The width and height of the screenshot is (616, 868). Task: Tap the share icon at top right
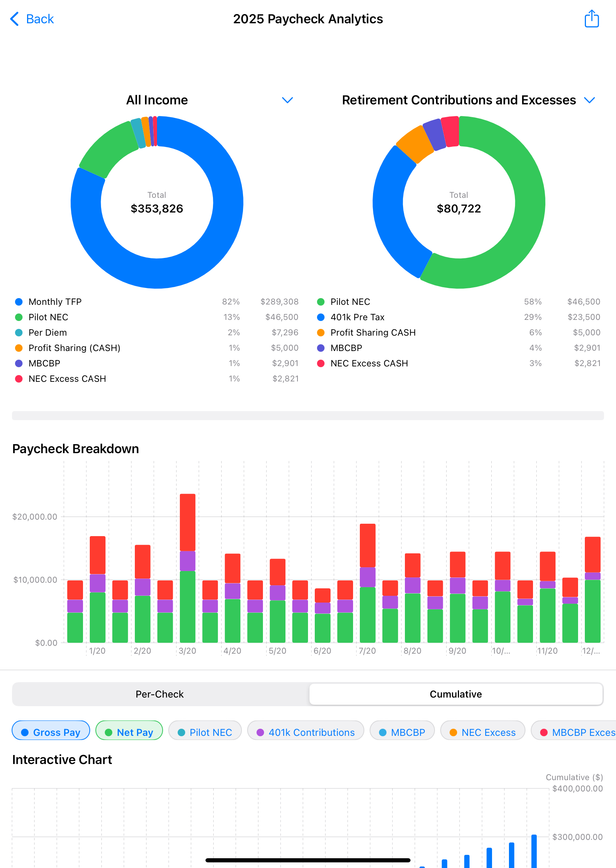pyautogui.click(x=592, y=18)
